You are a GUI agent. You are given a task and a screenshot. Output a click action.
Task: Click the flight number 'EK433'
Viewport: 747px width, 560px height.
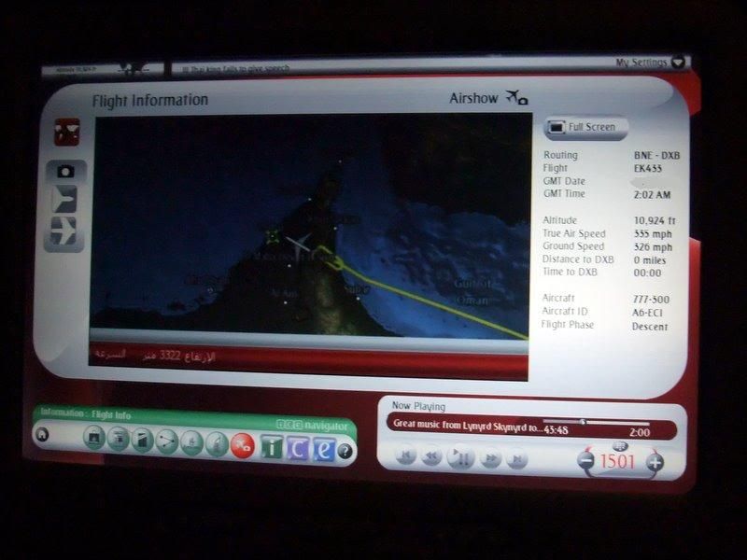click(x=648, y=168)
